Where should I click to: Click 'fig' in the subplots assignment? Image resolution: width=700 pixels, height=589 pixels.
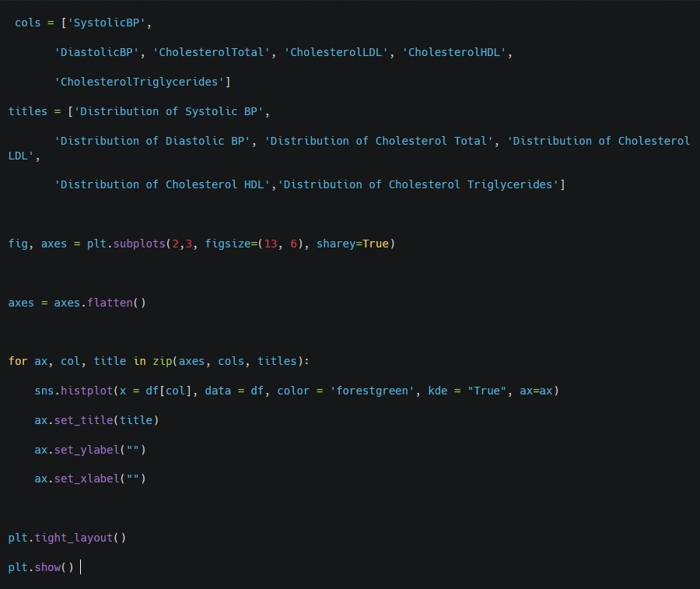(x=18, y=244)
